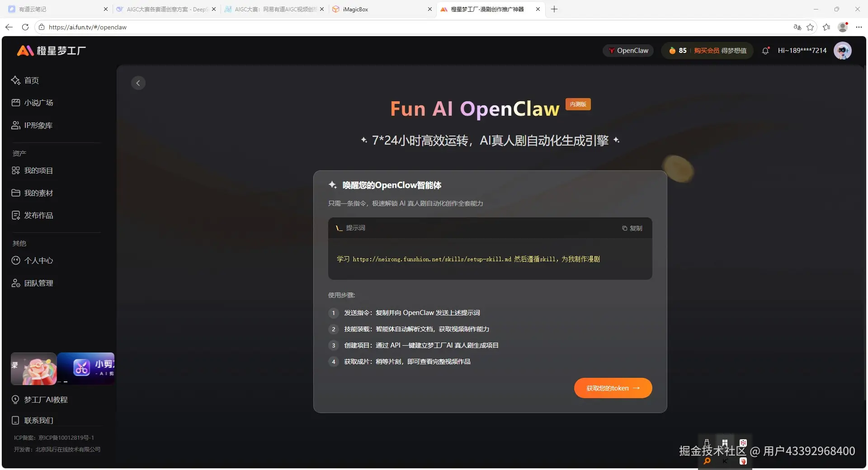The width and height of the screenshot is (868, 470).
Task: Click the browser profile icon
Action: (843, 27)
